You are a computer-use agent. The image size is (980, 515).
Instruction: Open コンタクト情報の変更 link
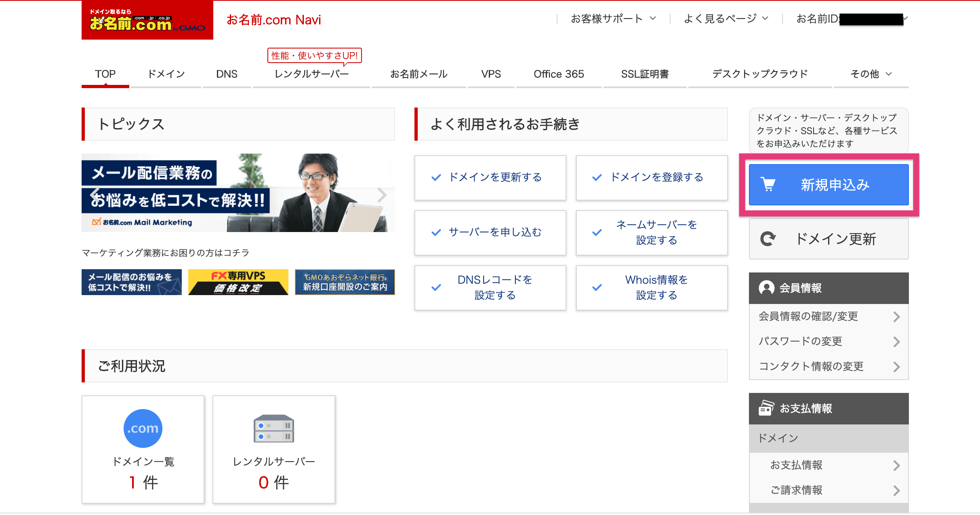811,367
